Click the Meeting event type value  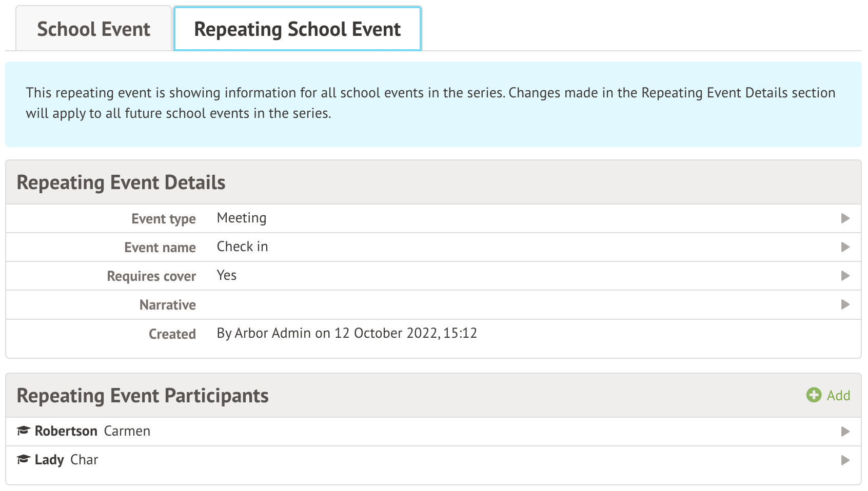(242, 218)
